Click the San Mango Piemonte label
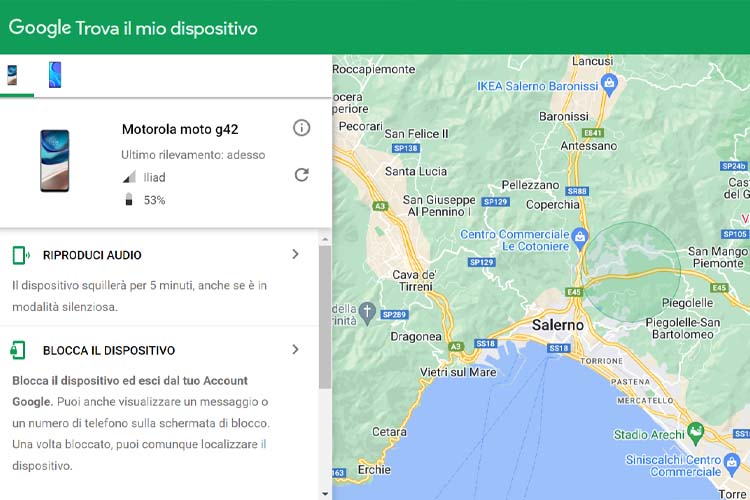The image size is (750, 500). (x=718, y=257)
